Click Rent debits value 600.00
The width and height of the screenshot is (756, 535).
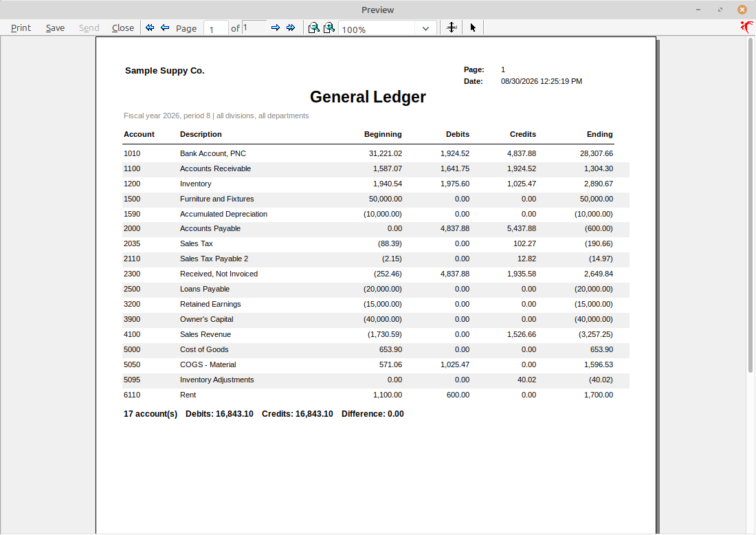(458, 395)
